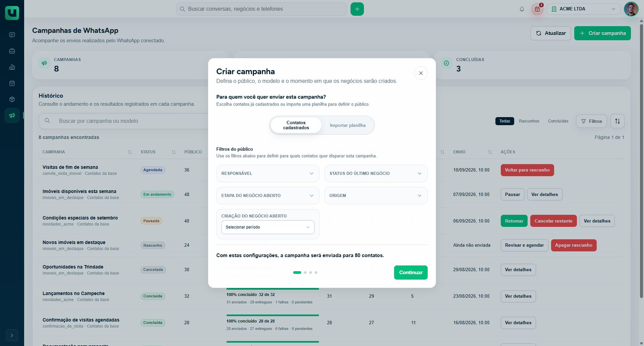Switch to the Concluídas tab
This screenshot has width=644, height=346.
coord(558,121)
